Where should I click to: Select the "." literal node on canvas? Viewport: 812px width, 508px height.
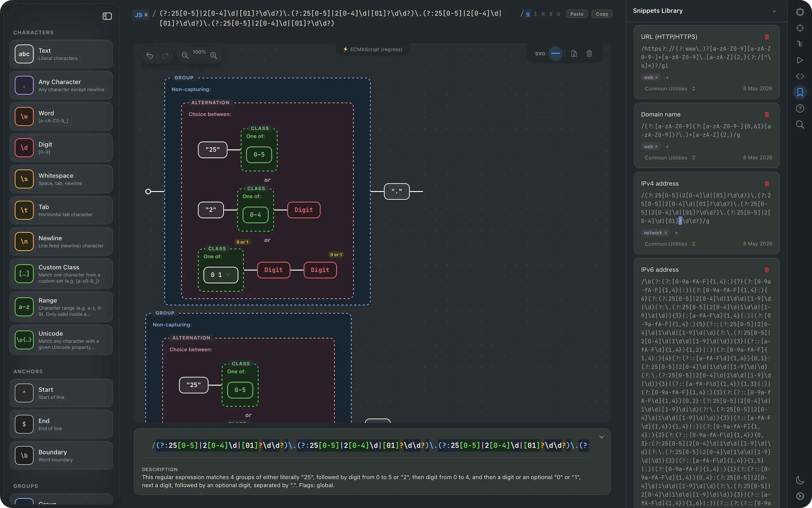coord(397,192)
